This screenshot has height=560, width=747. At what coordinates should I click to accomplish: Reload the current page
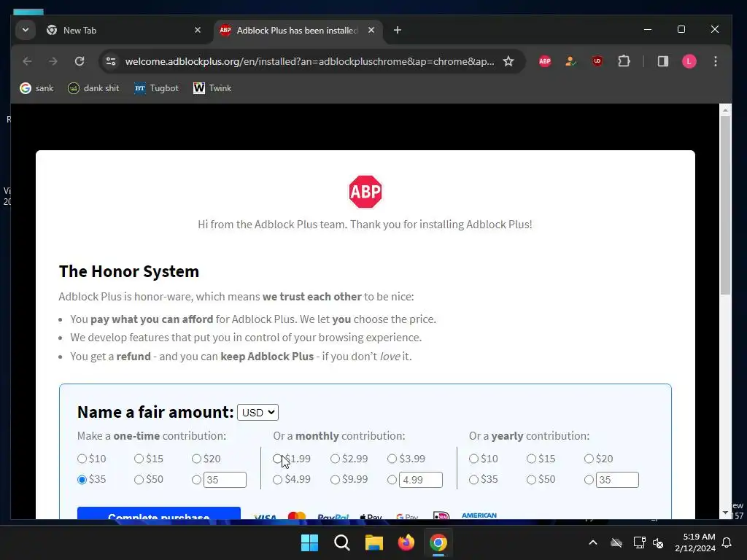pos(80,61)
